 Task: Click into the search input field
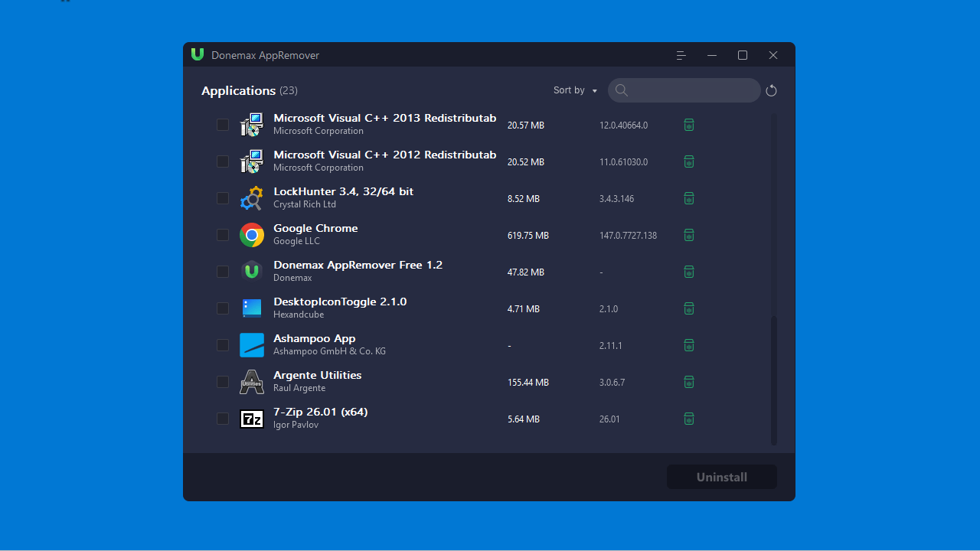tap(684, 90)
